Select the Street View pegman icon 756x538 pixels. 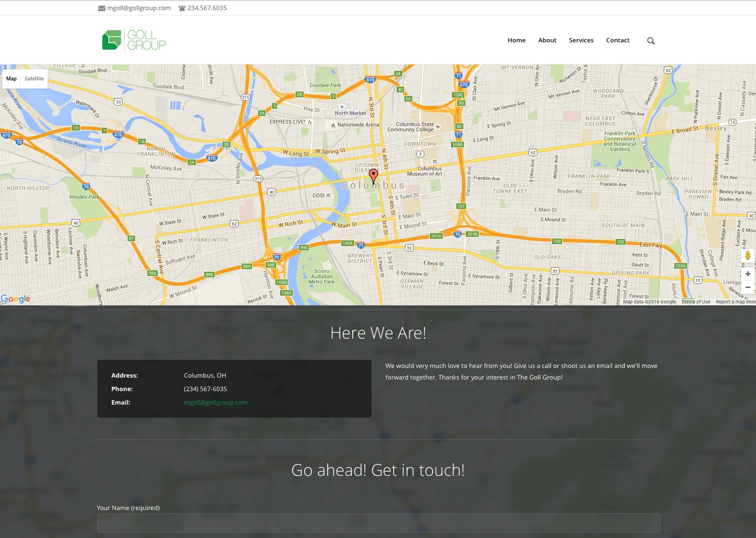pyautogui.click(x=748, y=255)
